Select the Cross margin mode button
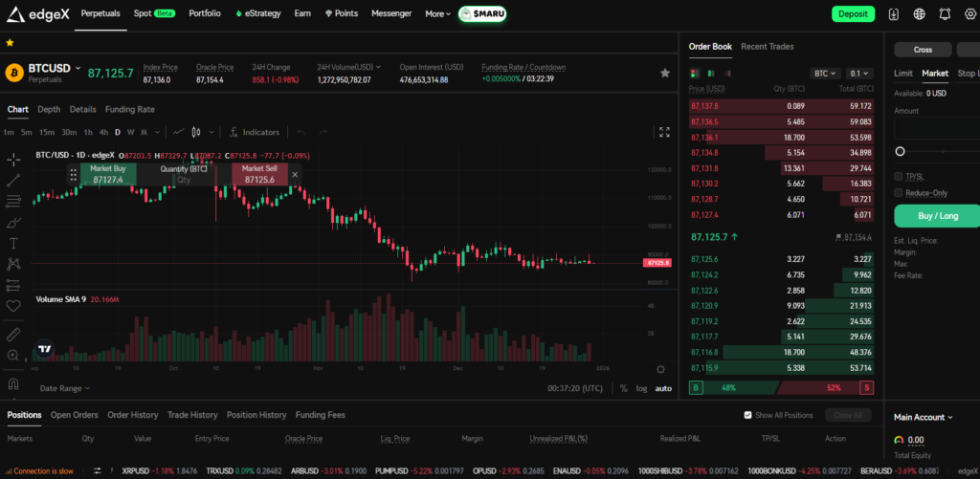The image size is (980, 479). 924,50
